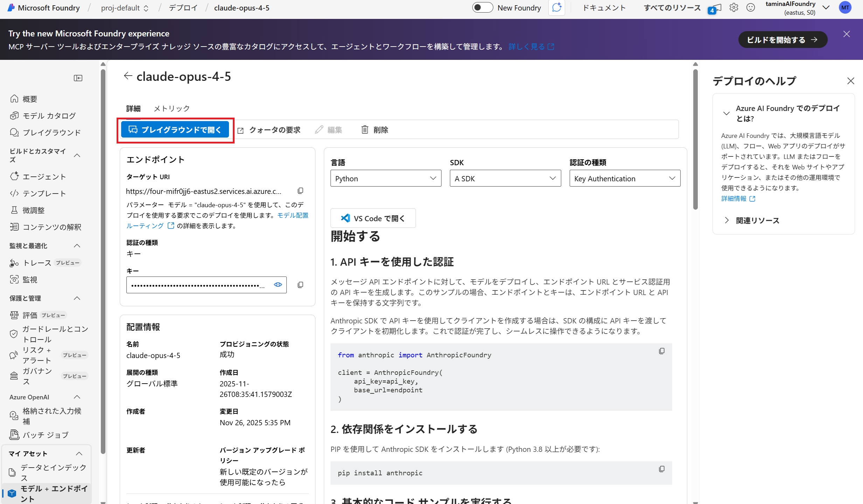Collapse the left sidebar panel icon

[78, 78]
